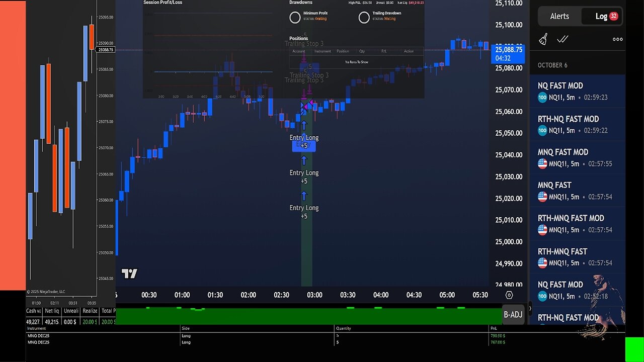Switch to the Log tab
The image size is (644, 362).
tap(602, 16)
